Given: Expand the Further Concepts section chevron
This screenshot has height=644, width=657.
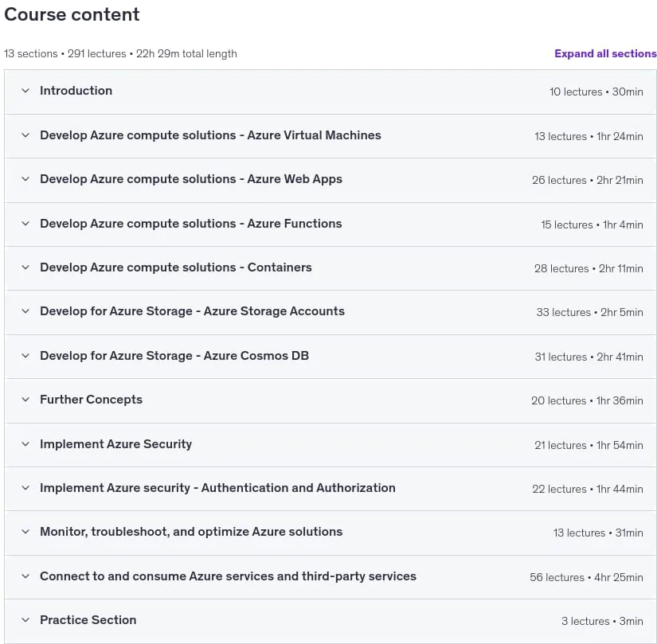Looking at the screenshot, I should tap(25, 400).
